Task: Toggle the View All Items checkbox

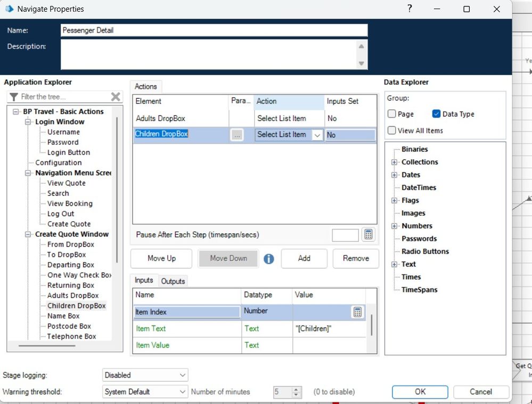Action: [392, 131]
